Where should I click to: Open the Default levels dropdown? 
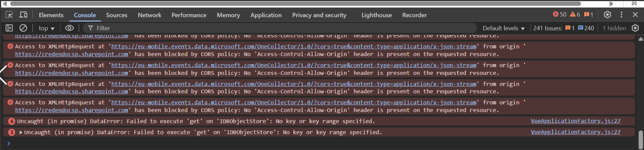tap(503, 28)
